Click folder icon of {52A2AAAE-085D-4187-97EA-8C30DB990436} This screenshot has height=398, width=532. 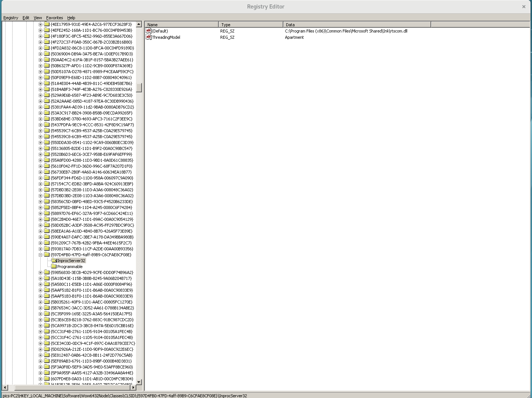click(47, 101)
